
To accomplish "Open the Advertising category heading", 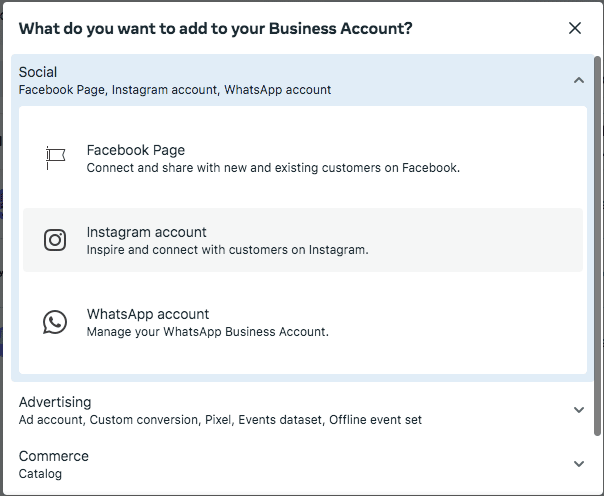I will click(x=55, y=402).
